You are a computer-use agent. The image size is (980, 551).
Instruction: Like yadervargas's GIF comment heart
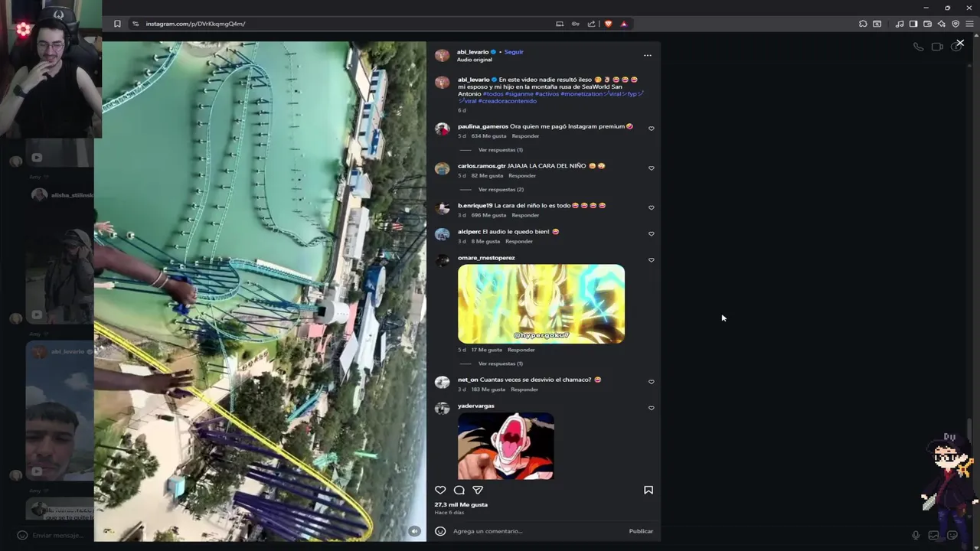[x=652, y=408]
